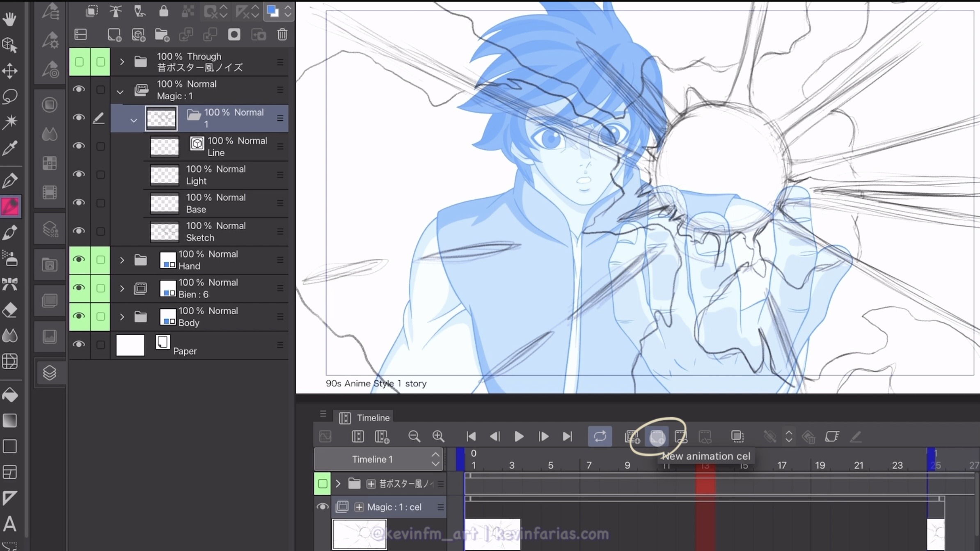Viewport: 980px width, 551px height.
Task: Toggle visibility of the Paper layer
Action: pos(79,345)
